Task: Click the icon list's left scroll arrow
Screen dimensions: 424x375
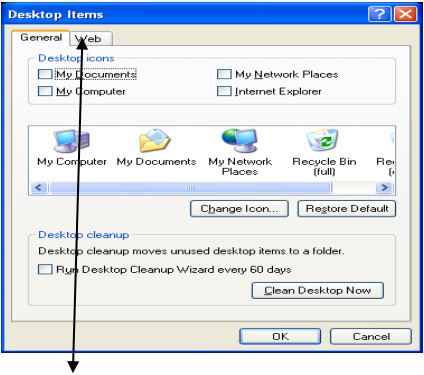Action: click(39, 188)
